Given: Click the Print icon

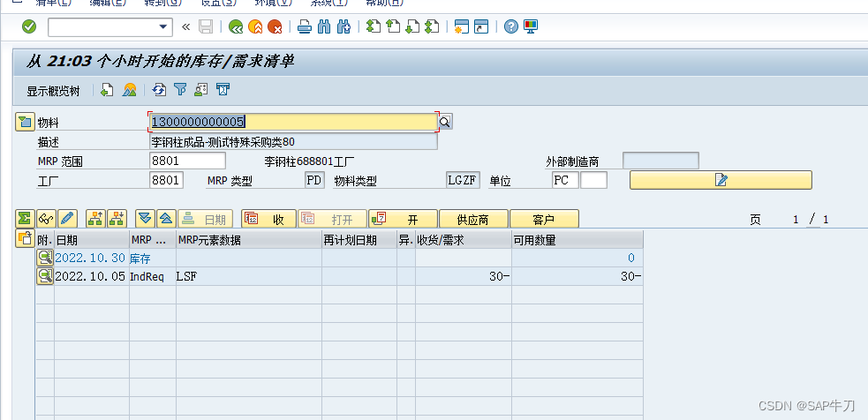Looking at the screenshot, I should [305, 26].
